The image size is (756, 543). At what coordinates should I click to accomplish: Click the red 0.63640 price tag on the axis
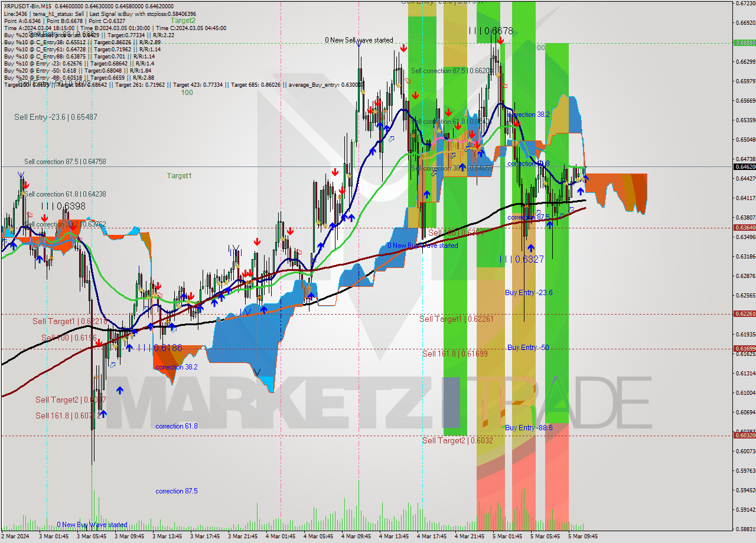(x=744, y=228)
